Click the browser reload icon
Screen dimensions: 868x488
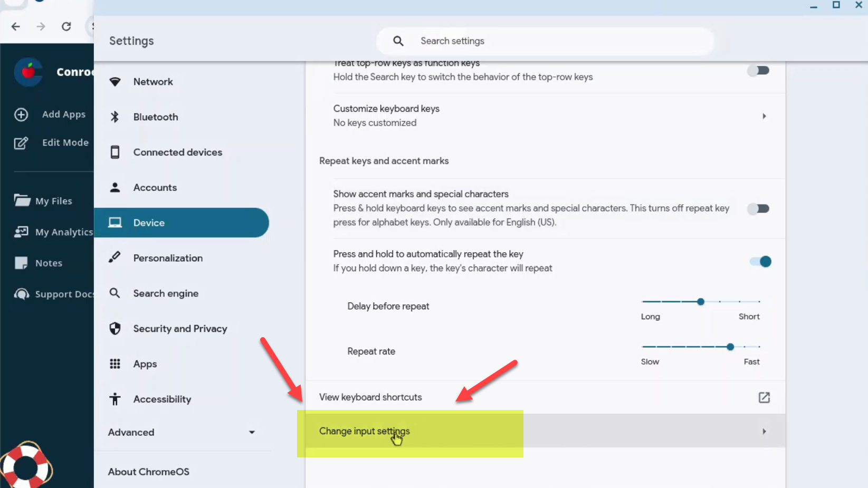point(66,26)
